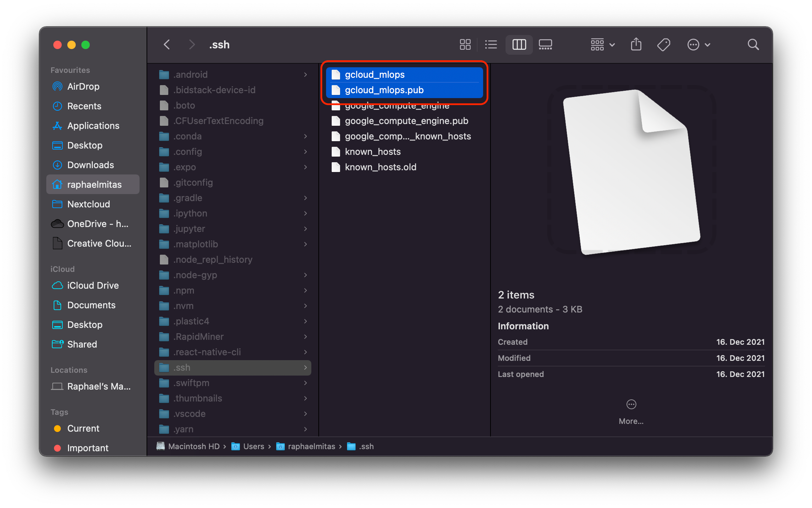
Task: Click the search magnifier icon
Action: (x=753, y=44)
